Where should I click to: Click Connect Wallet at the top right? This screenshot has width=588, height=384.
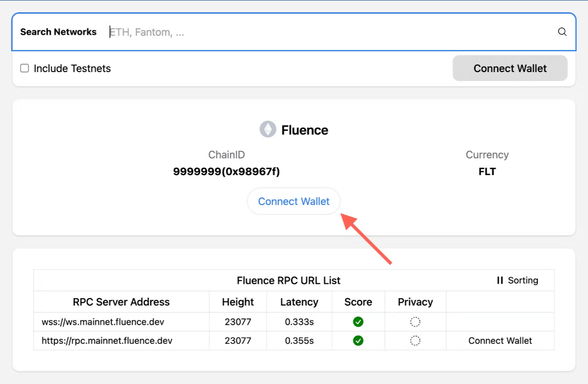pyautogui.click(x=509, y=68)
